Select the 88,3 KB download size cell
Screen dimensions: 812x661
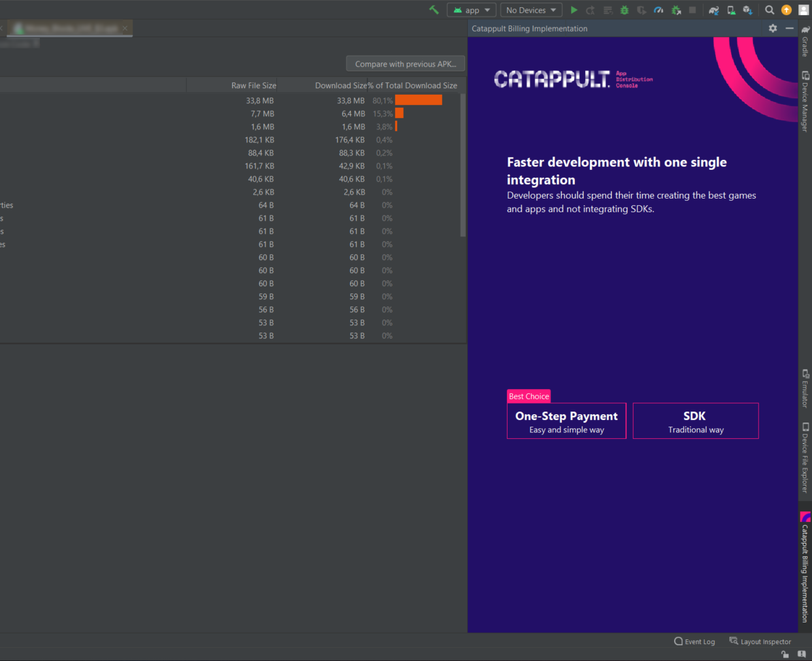[351, 153]
